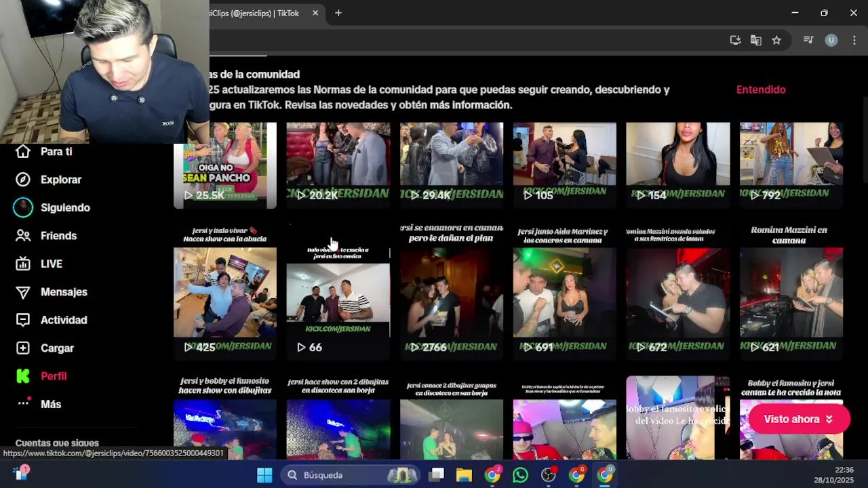Viewport: 868px width, 488px height.
Task: Play the video with 66 views
Action: point(338,291)
